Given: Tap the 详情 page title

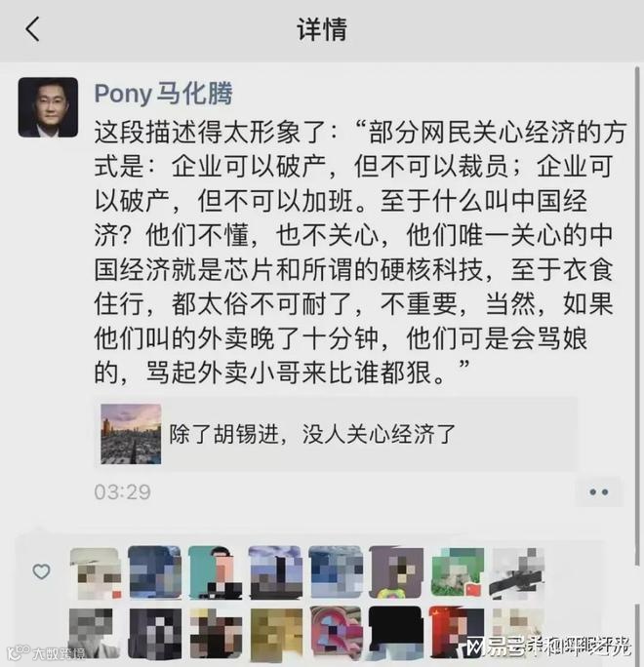Looking at the screenshot, I should point(322,29).
